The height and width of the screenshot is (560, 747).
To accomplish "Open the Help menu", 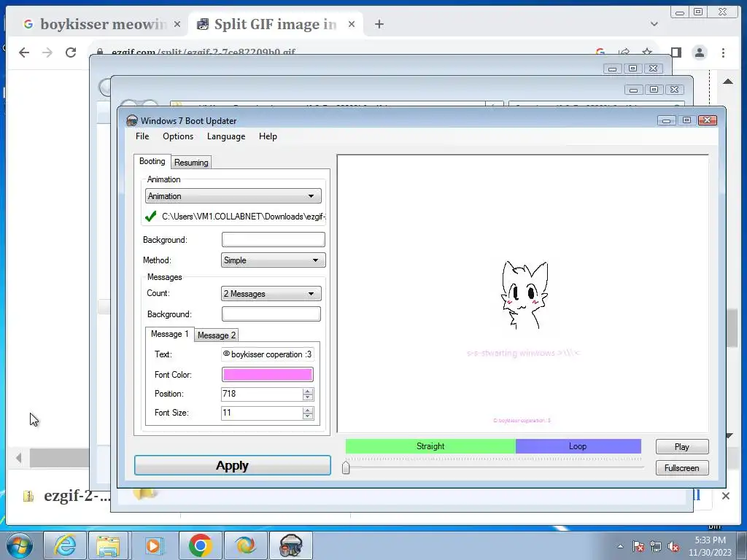I will click(x=268, y=136).
